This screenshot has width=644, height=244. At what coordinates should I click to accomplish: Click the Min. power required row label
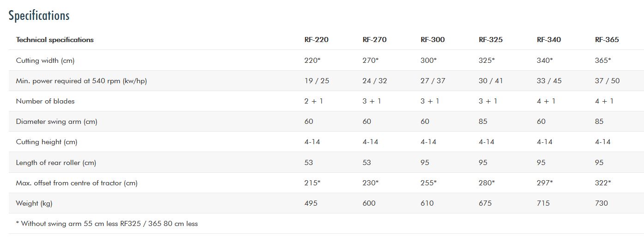coord(81,81)
